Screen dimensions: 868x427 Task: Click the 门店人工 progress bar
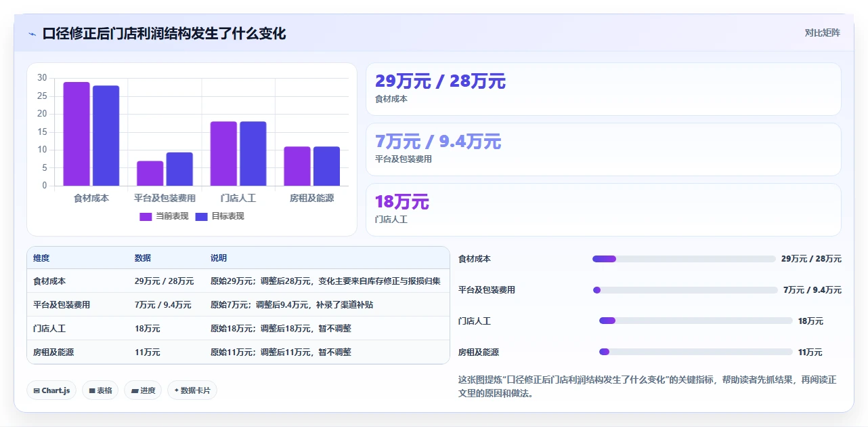pos(696,321)
